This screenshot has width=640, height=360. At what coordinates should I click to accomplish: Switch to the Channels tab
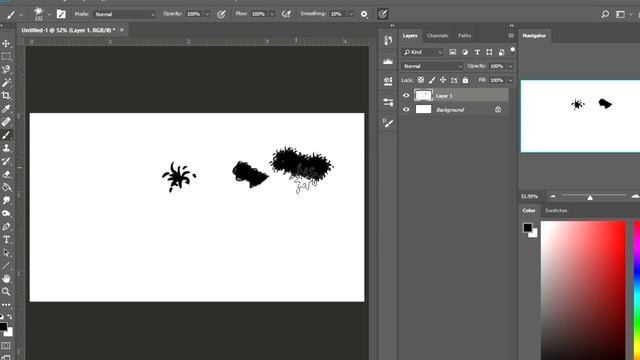[438, 36]
